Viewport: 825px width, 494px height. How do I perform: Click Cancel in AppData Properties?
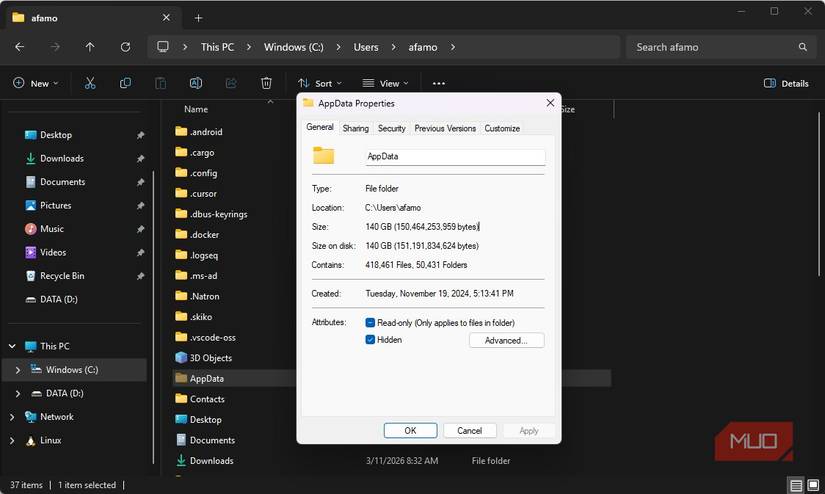click(469, 430)
